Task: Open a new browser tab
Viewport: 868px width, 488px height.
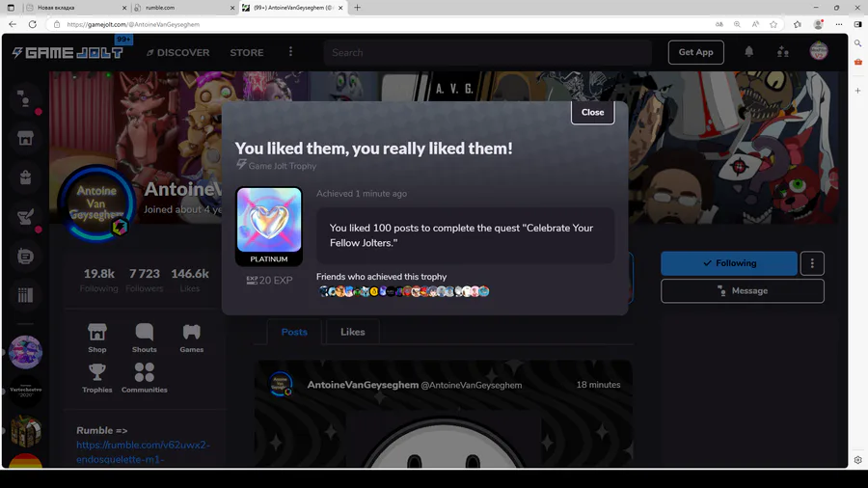Action: 357,8
